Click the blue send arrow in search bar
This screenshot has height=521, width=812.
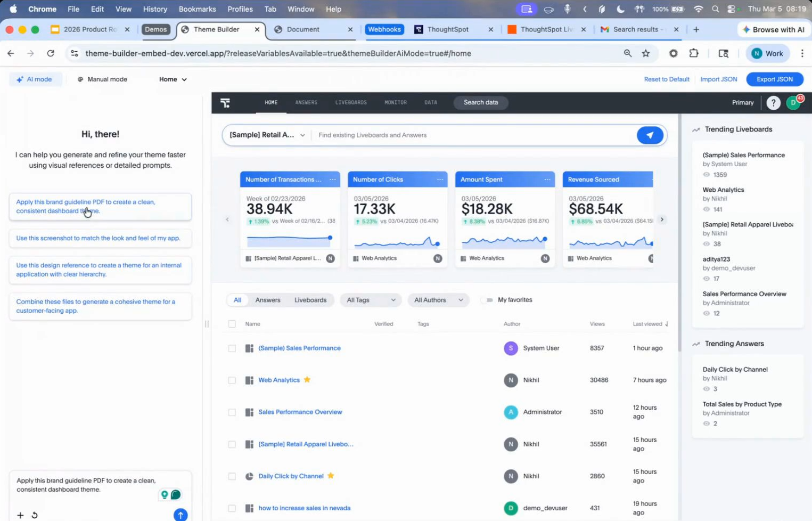[650, 135]
